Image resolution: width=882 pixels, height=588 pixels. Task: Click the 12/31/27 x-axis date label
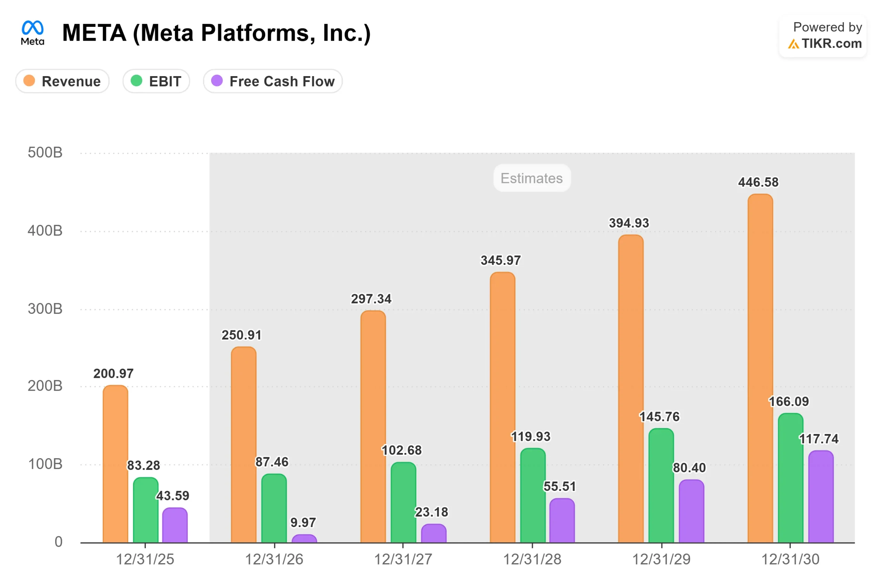pos(403,559)
